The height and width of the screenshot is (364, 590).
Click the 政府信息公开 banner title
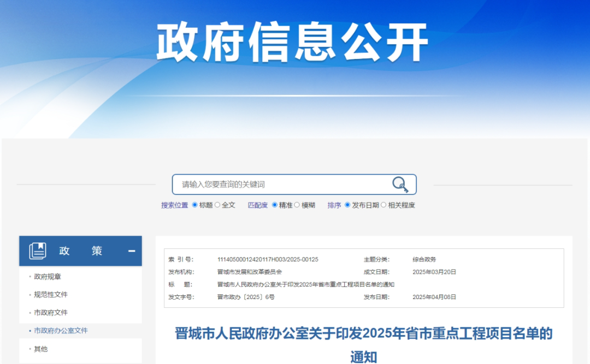292,41
